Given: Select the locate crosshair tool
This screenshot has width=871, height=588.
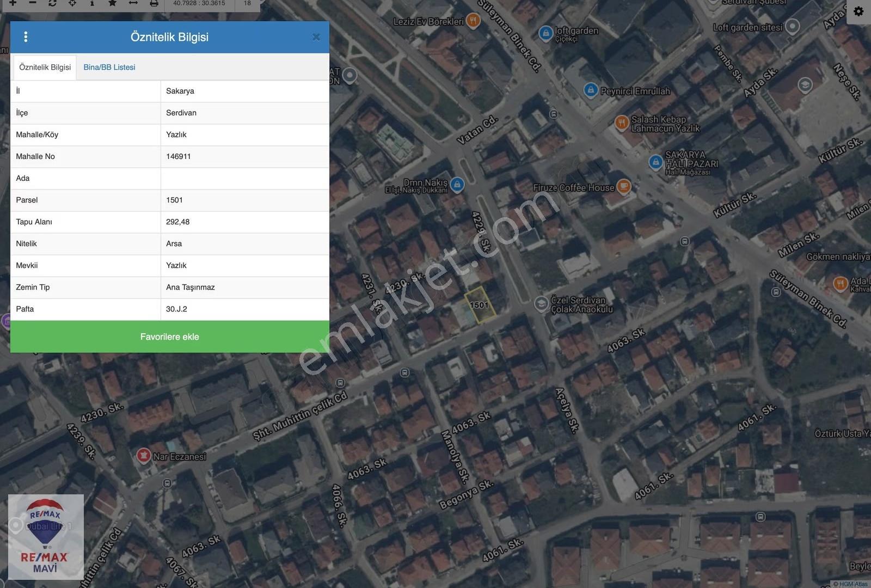Looking at the screenshot, I should point(72,3).
